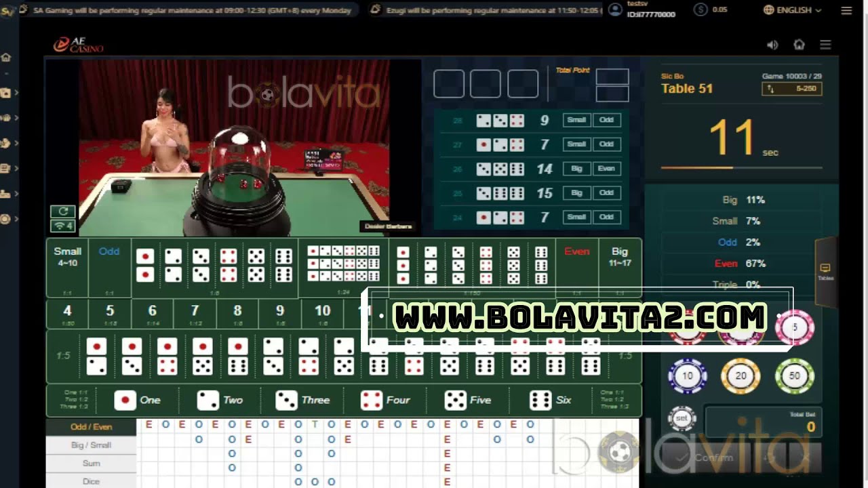Switch to Big / Small roadmap tab

coord(92,445)
